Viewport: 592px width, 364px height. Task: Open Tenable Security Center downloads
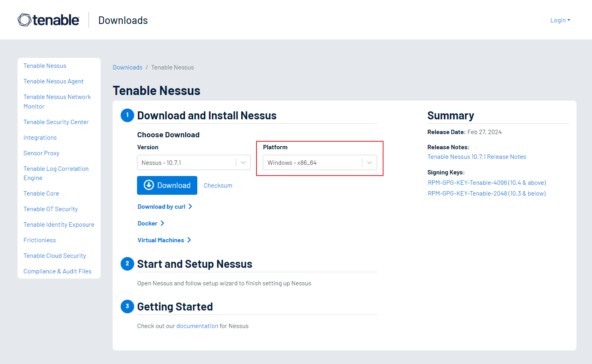coord(56,122)
